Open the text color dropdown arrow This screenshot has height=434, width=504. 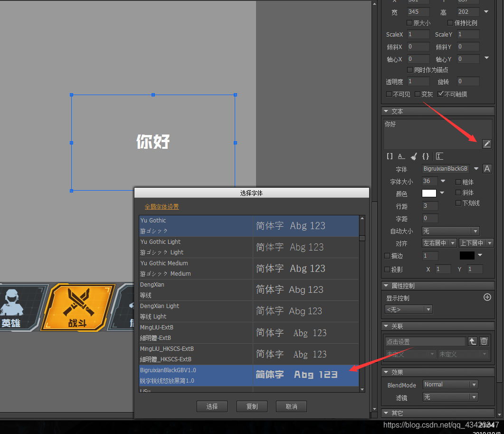click(x=442, y=193)
